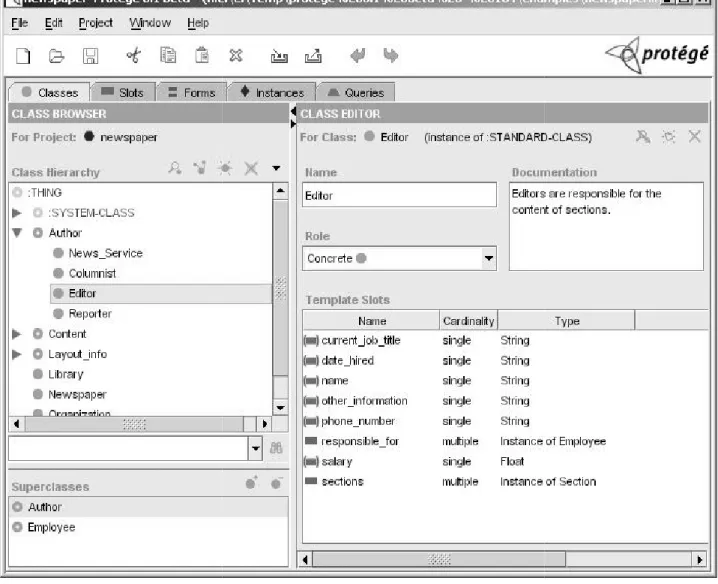Select the salary slot row
The height and width of the screenshot is (584, 718).
click(505, 461)
